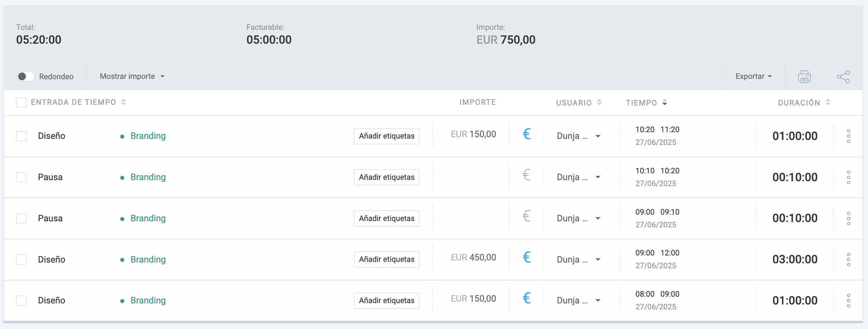Sort by Tiempo column arrows

coord(665,103)
